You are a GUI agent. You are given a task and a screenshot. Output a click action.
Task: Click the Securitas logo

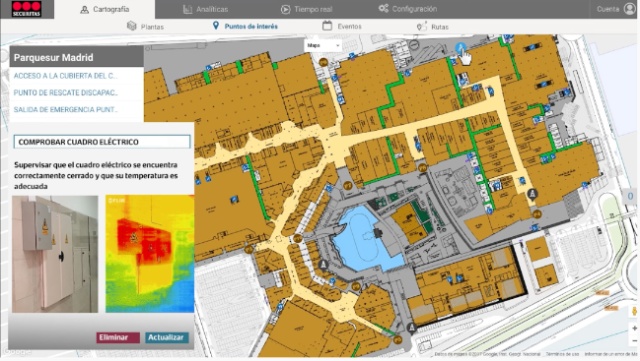27,9
